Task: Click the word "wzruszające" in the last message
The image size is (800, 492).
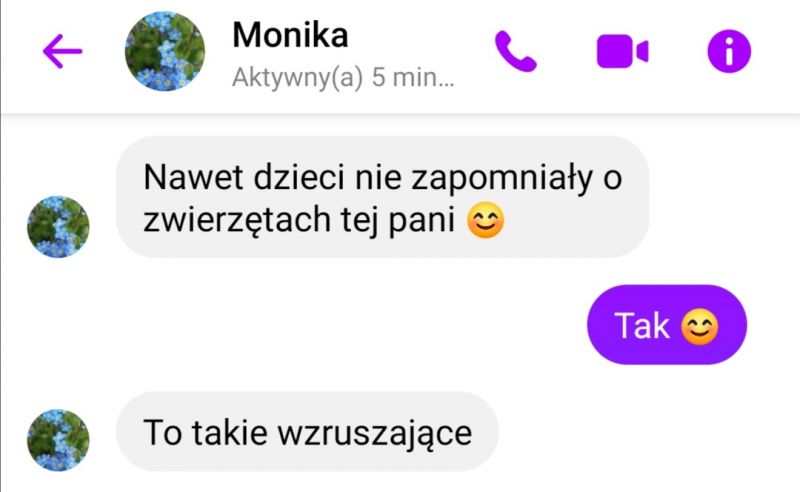Action: pos(374,434)
